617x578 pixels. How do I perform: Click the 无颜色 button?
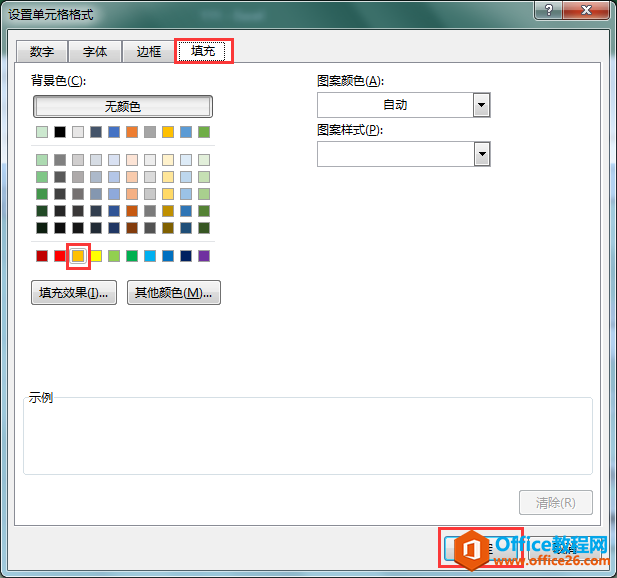tap(123, 106)
